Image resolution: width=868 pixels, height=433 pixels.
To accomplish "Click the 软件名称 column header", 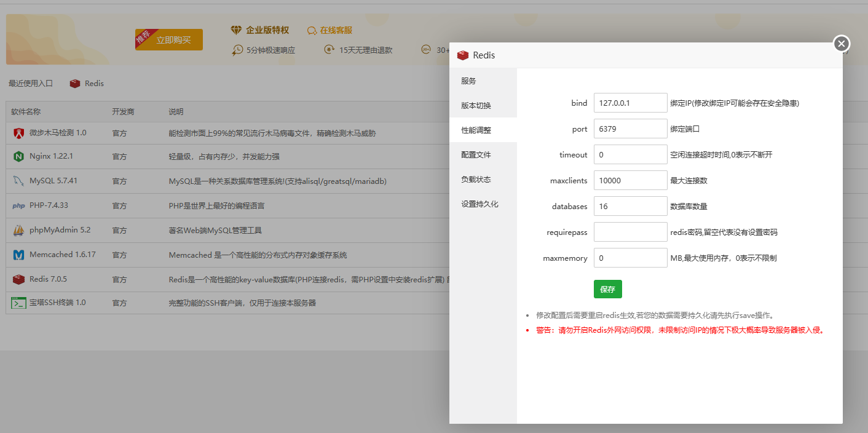I will 26,112.
